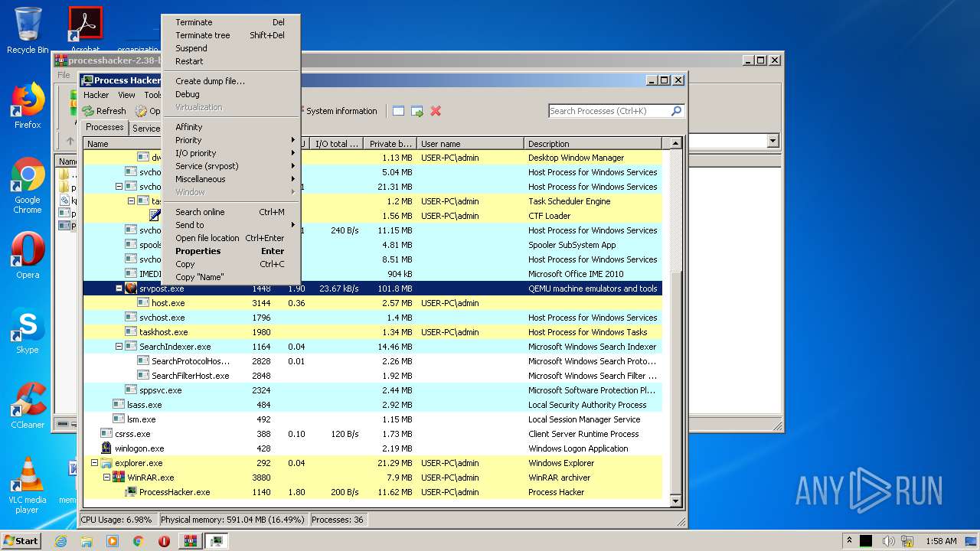The image size is (980, 551).
Task: Click the winlogon.exe process icon
Action: 106,448
